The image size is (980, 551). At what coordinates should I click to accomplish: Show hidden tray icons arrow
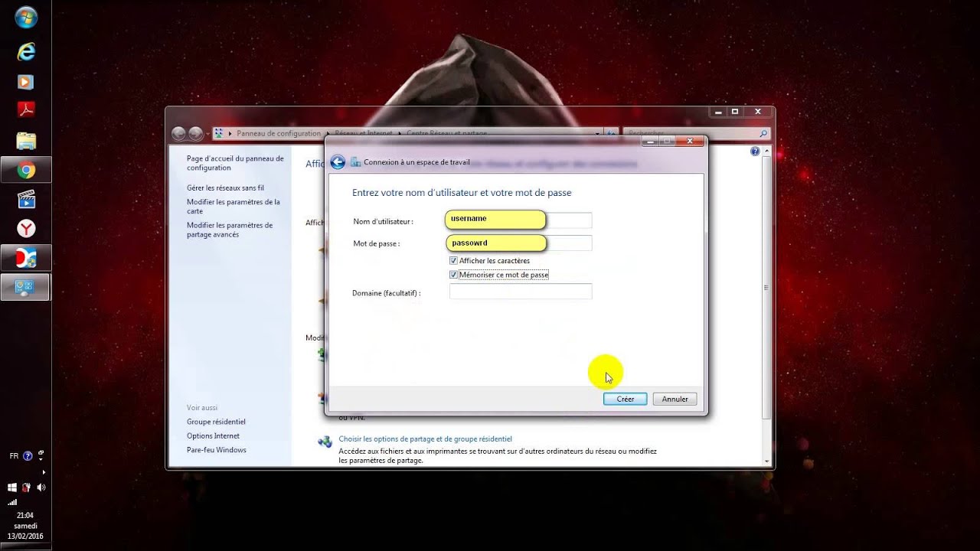(x=42, y=472)
